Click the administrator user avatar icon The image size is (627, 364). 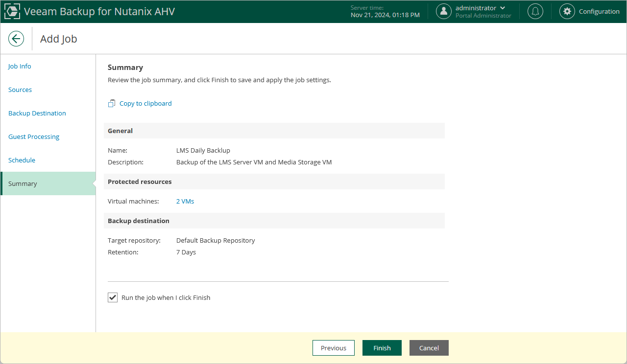(x=444, y=11)
